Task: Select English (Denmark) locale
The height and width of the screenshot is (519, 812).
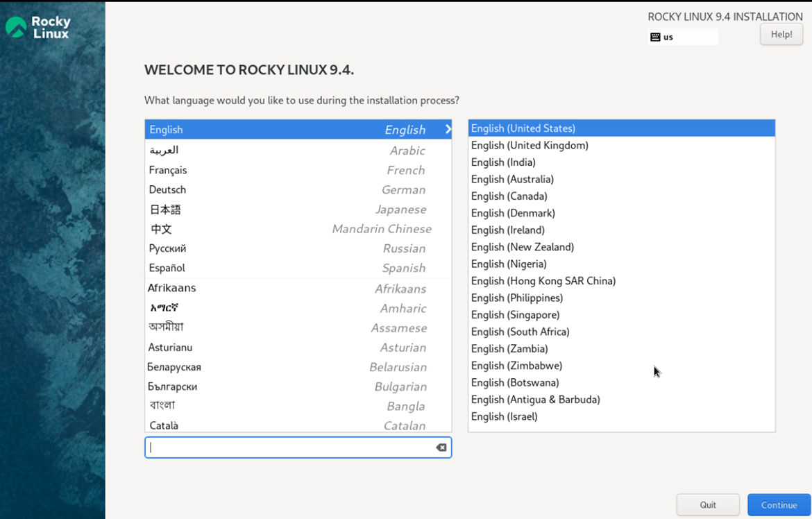Action: click(x=621, y=214)
